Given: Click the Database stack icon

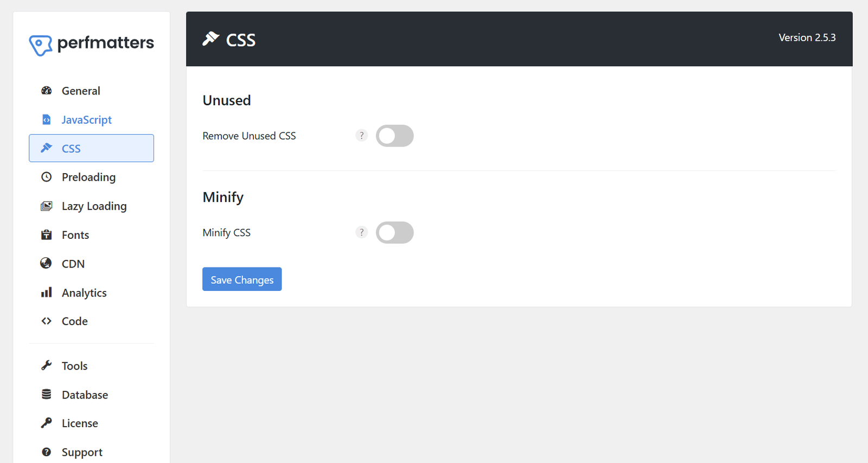Looking at the screenshot, I should click(47, 394).
